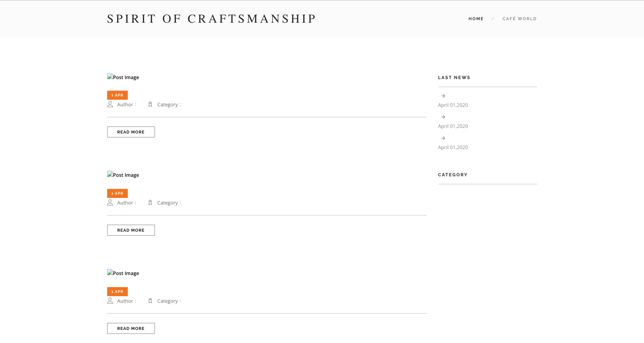This screenshot has height=343, width=644.
Task: Click the first post's orange 1 APR date badge
Action: 117,95
